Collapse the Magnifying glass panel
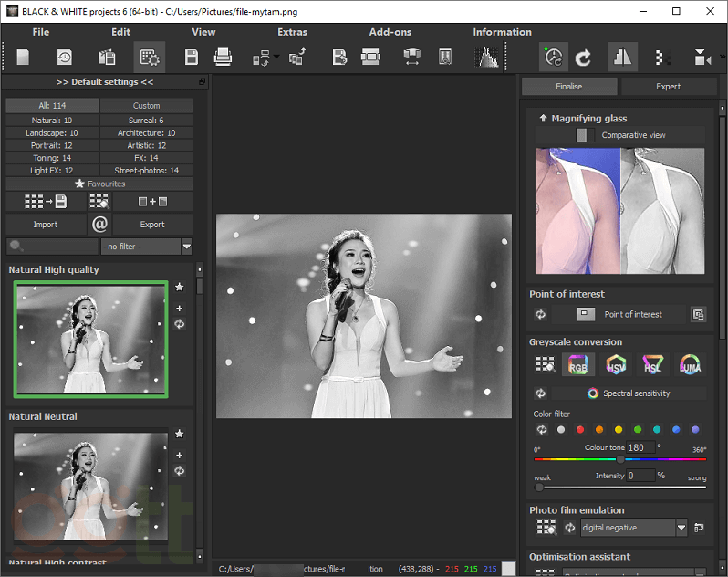Image resolution: width=728 pixels, height=577 pixels. click(543, 118)
